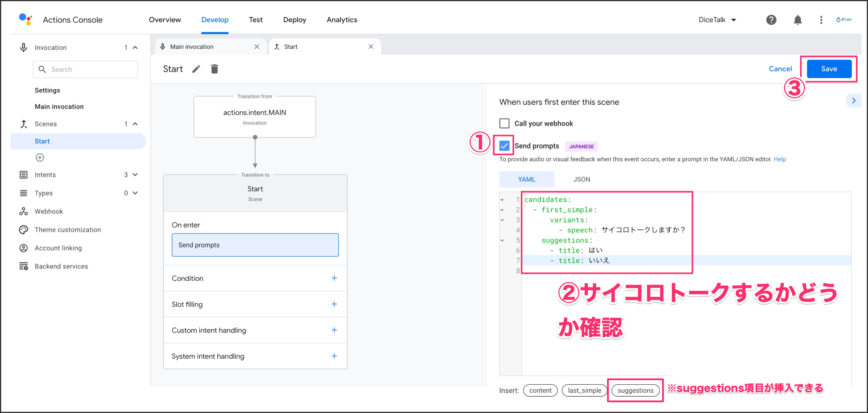This screenshot has width=868, height=413.
Task: Go to the Overview tab
Action: [165, 19]
